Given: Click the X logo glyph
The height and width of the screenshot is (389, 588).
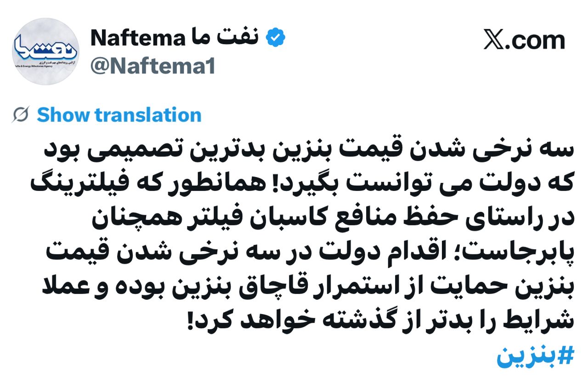Looking at the screenshot, I should click(494, 40).
